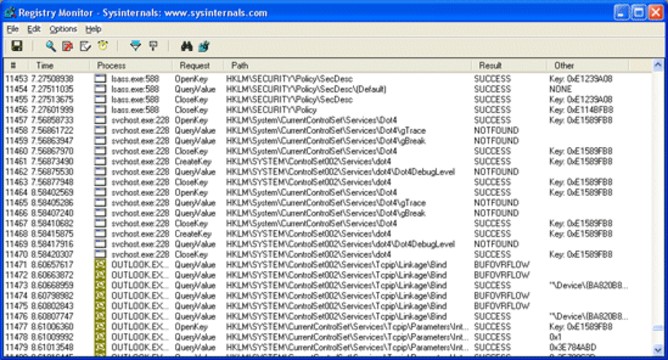This screenshot has width=668, height=360.
Task: Open the Edit menu
Action: point(34,29)
